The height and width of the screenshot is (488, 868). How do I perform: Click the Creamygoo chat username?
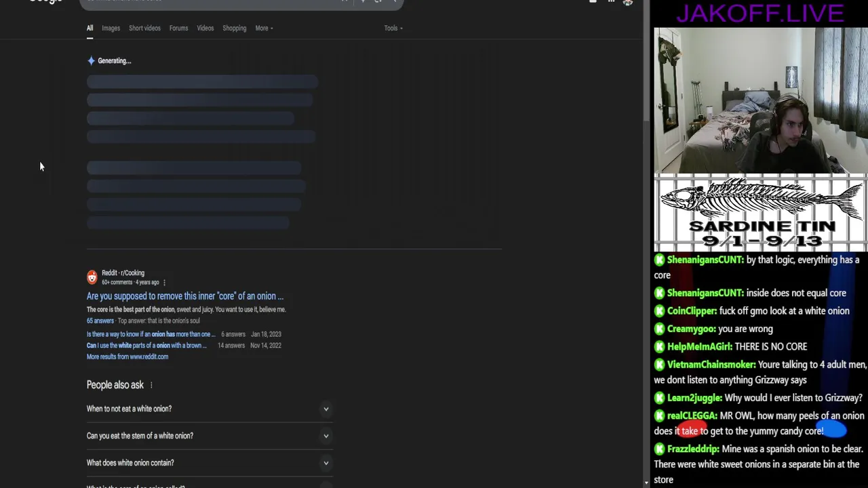point(691,329)
